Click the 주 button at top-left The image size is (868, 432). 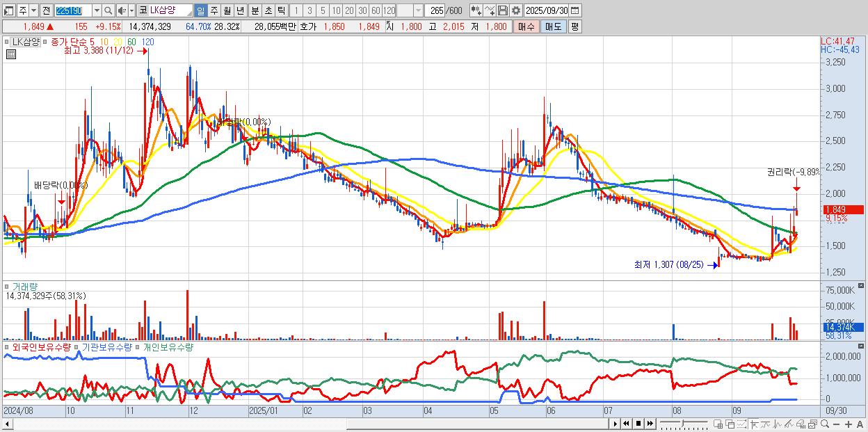pyautogui.click(x=23, y=10)
